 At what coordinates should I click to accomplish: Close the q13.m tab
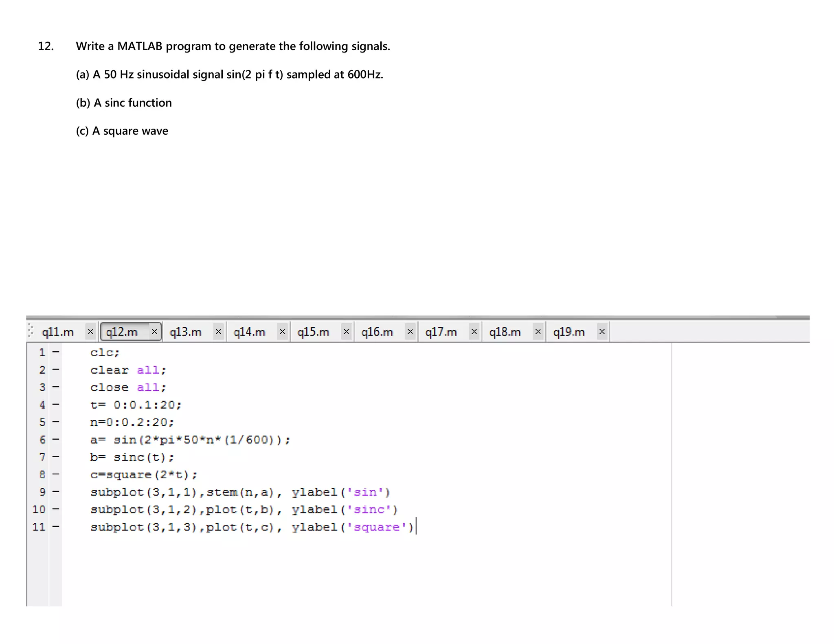coord(218,332)
